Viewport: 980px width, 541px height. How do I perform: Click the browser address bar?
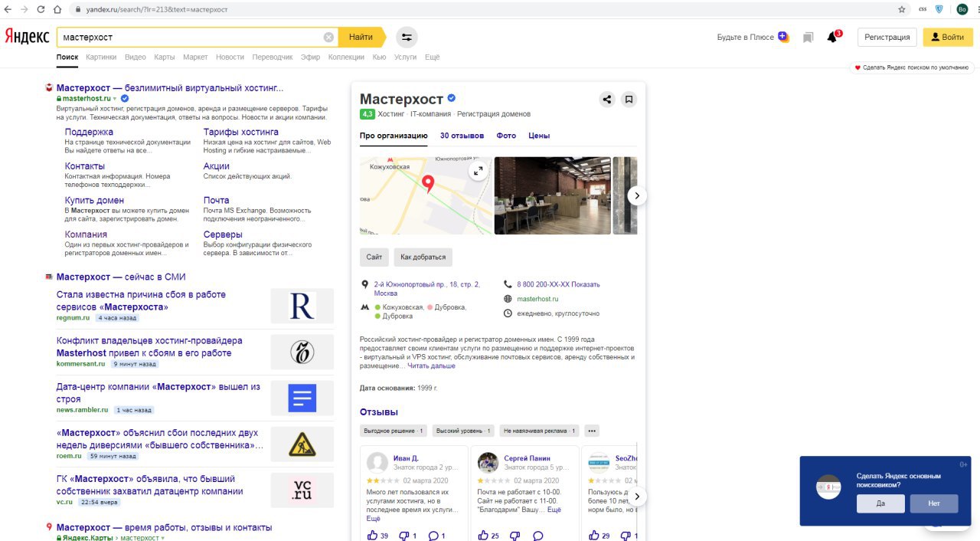[482, 9]
